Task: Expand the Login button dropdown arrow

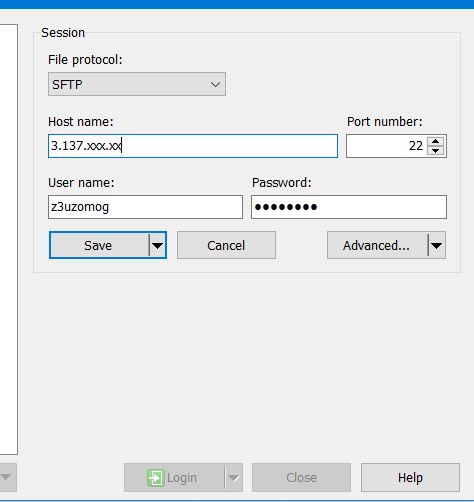Action: tap(234, 478)
